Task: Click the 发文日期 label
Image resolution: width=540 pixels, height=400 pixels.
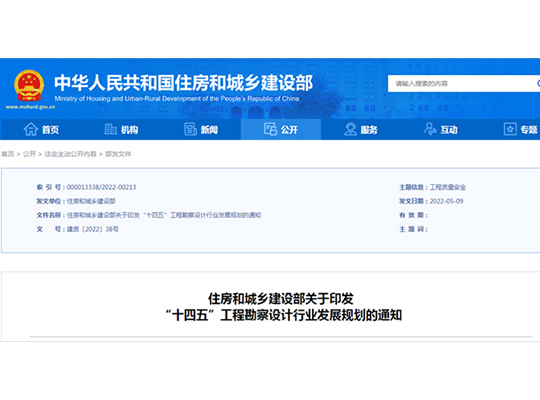Action: click(x=413, y=201)
